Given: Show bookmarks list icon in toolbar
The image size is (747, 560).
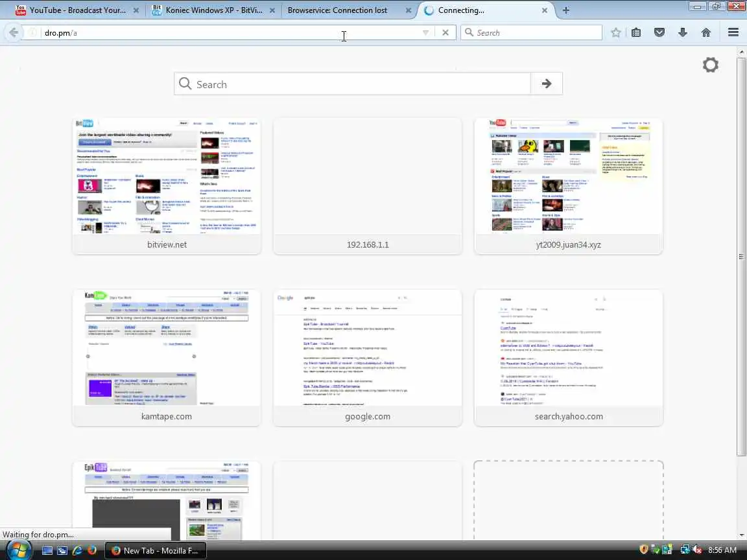Looking at the screenshot, I should pos(636,32).
